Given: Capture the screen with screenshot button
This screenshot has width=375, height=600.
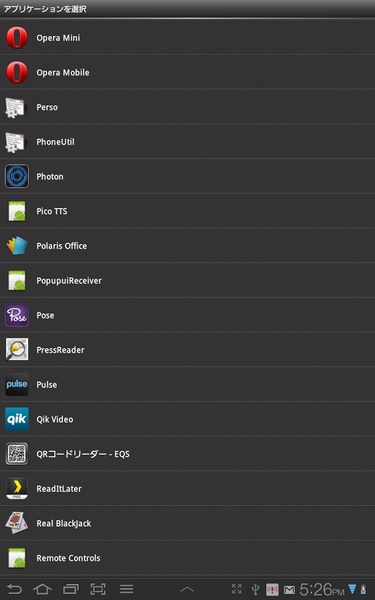Looking at the screenshot, I should pos(98,589).
